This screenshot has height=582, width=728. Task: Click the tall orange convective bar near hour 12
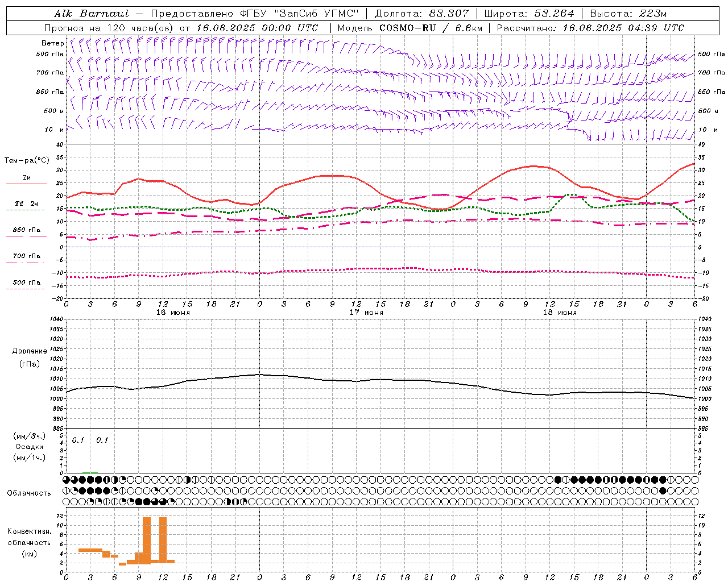tap(163, 539)
